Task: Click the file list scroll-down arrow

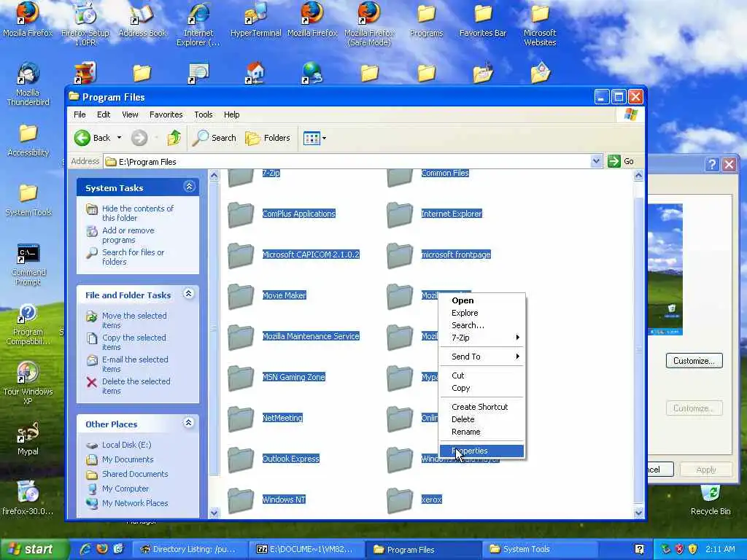Action: point(638,513)
